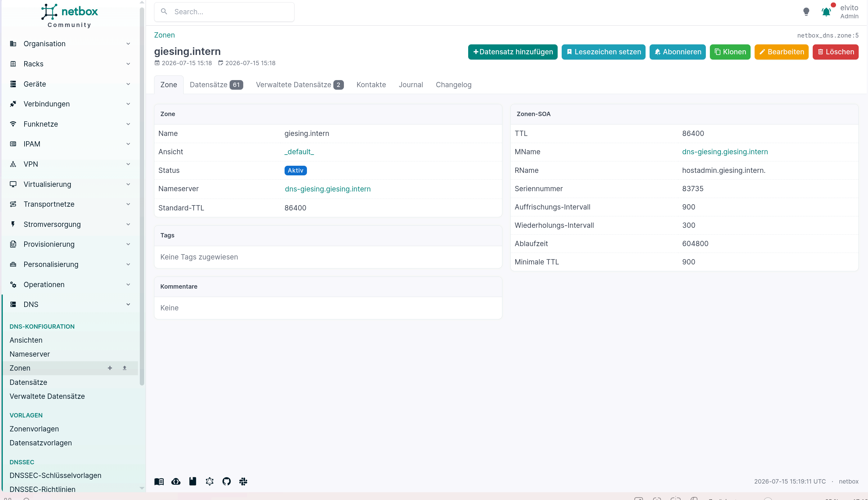Open the documentation book icon in footer
This screenshot has height=500, width=868.
click(x=159, y=481)
